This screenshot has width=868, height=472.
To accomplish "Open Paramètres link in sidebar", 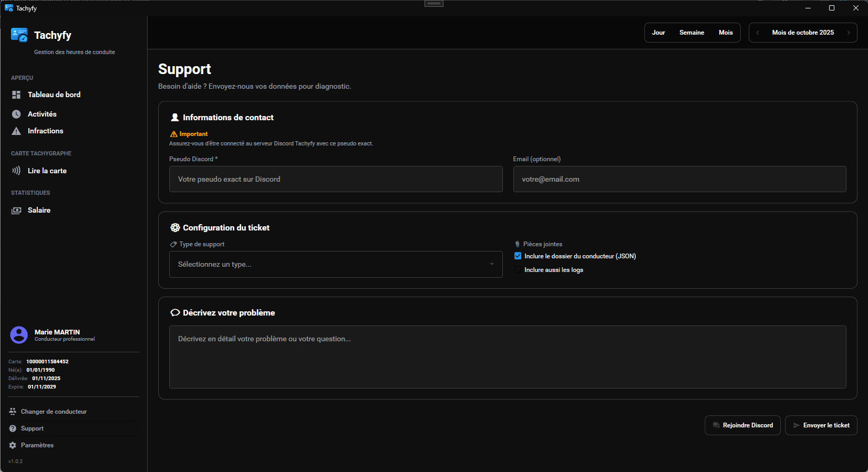I will (37, 445).
